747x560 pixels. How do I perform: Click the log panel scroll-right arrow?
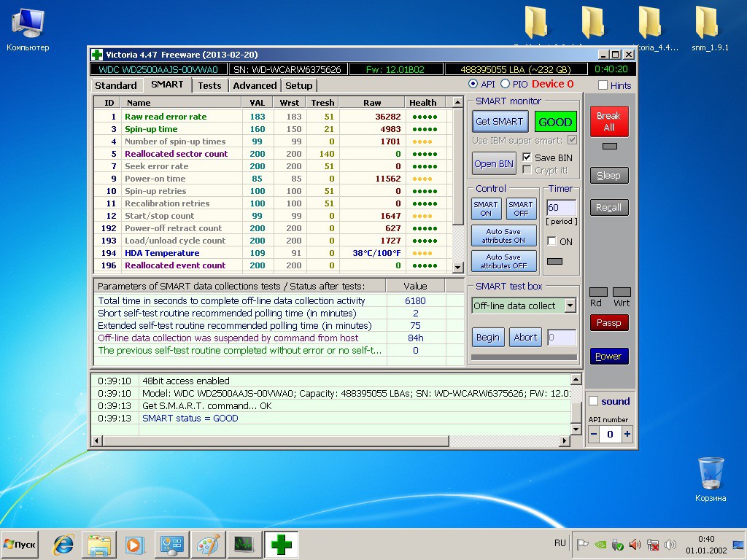click(565, 441)
